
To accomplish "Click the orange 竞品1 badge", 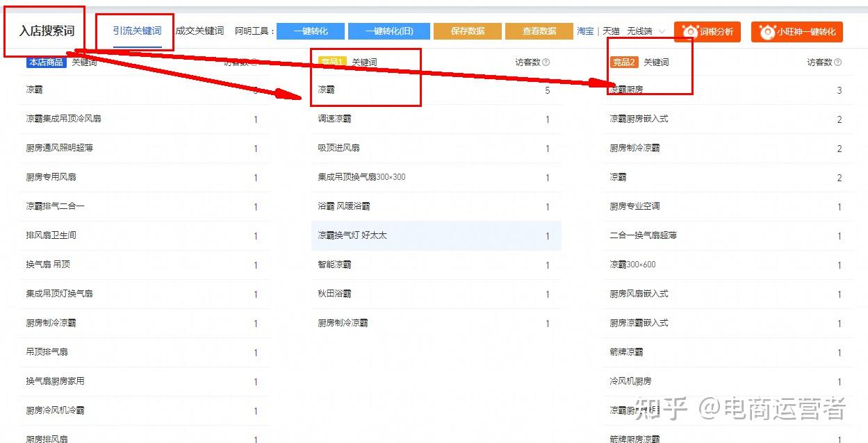I will click(x=333, y=61).
